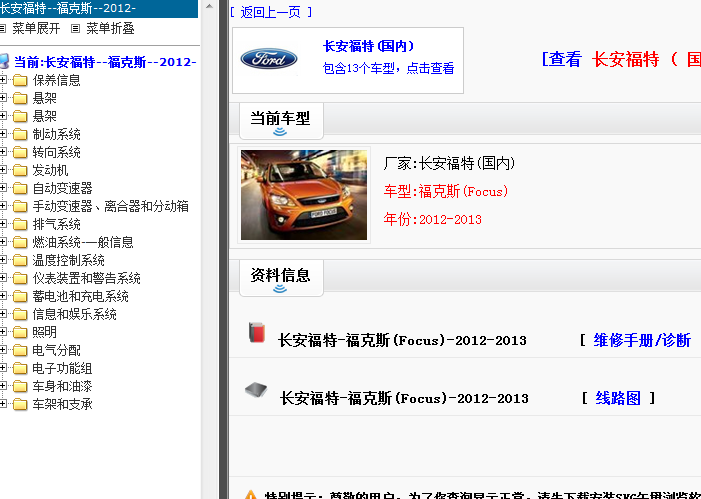Expand the 车架和支承 tree node
Image resolution: width=701 pixels, height=499 pixels.
pos(3,404)
